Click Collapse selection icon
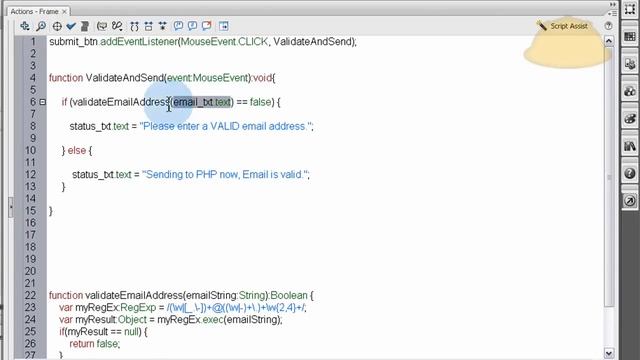The image size is (640, 360). click(149, 26)
